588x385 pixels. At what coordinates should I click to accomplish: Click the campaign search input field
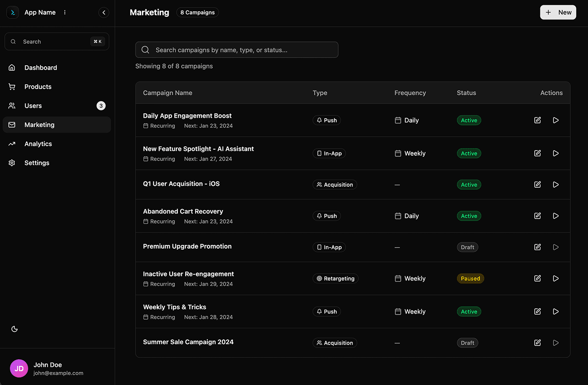point(237,50)
